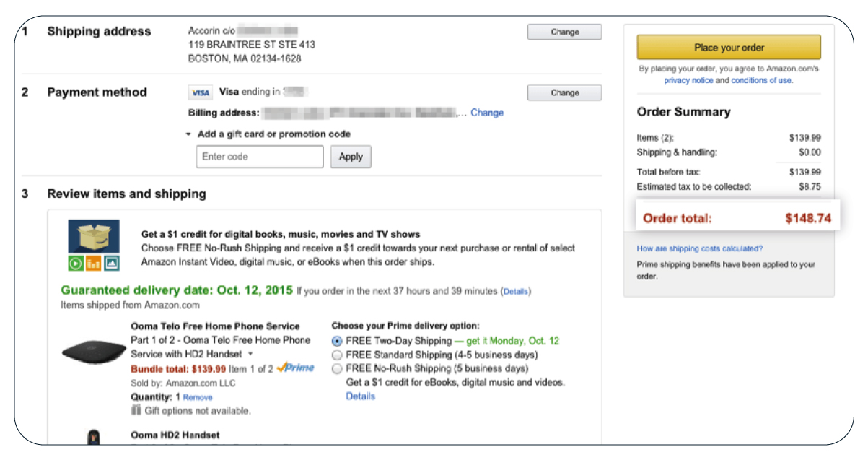This screenshot has width=868, height=460.
Task: Collapse the gift card or promotion code section
Action: click(x=188, y=134)
